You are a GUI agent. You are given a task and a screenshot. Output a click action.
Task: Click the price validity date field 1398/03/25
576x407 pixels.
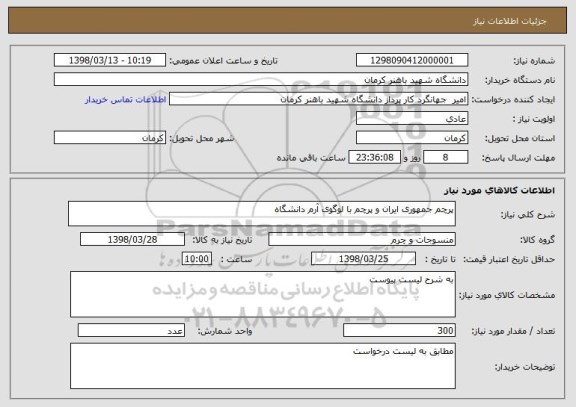(363, 259)
